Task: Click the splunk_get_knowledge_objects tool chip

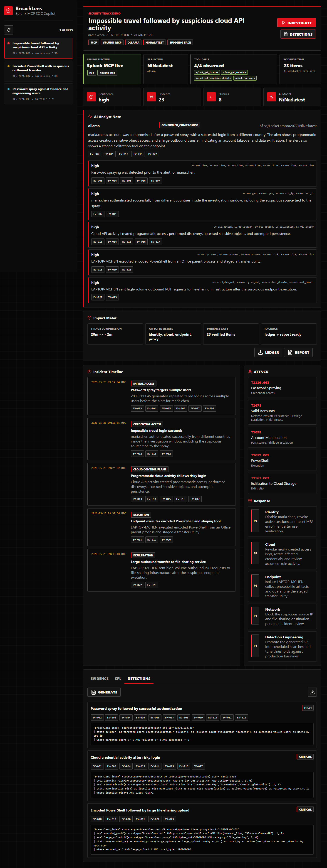Action: click(x=213, y=78)
